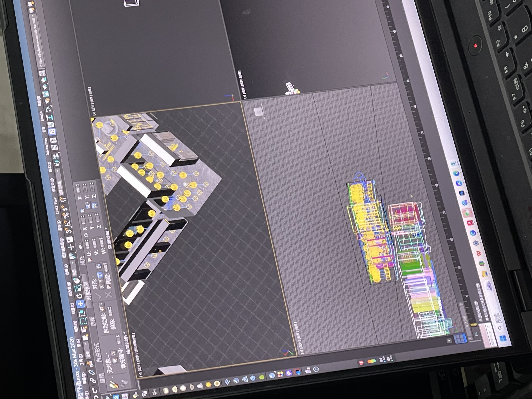Image resolution: width=532 pixels, height=399 pixels.
Task: Toggle the Z align axis button
Action: pos(100,275)
